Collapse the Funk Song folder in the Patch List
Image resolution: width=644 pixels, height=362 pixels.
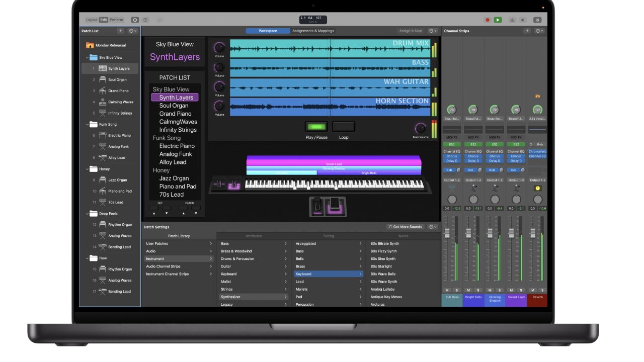[x=87, y=124]
